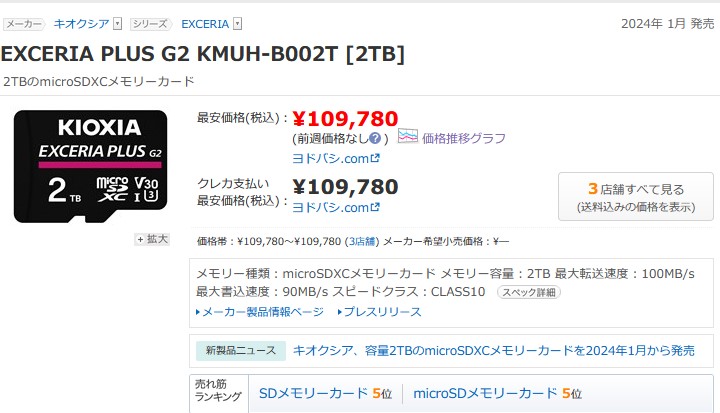Viewport: 720px width, 413px height.
Task: Open the キオクシア 2TB microSDXC news article link
Action: (x=494, y=351)
